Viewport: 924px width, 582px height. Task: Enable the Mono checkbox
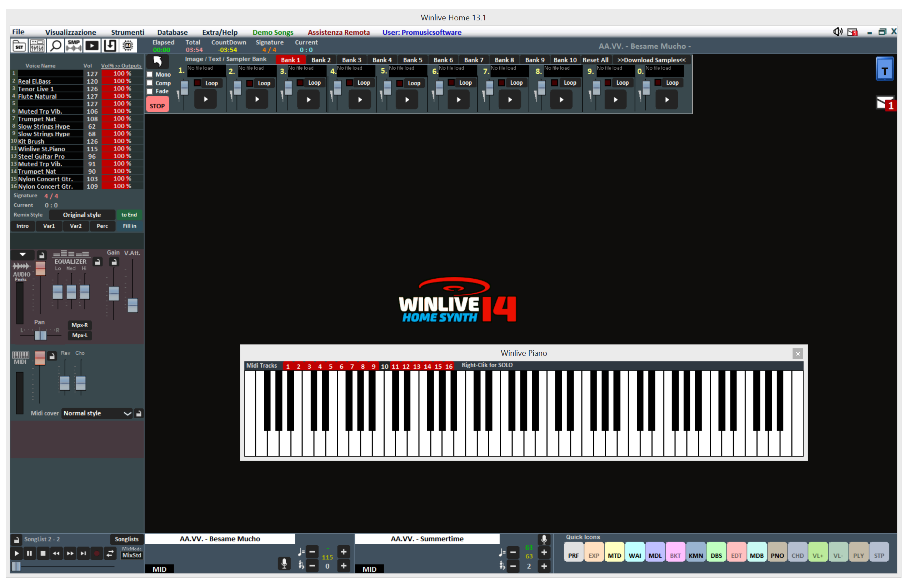pyautogui.click(x=150, y=74)
